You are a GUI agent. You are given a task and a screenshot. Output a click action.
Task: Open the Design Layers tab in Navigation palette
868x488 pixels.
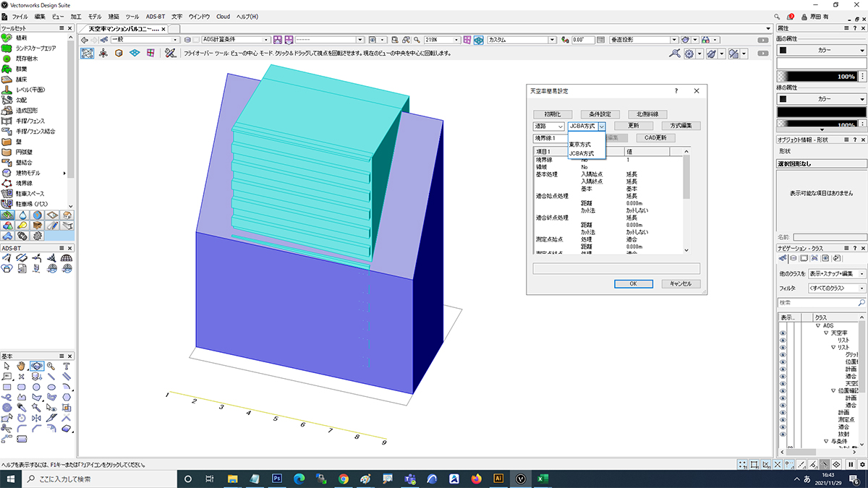pyautogui.click(x=793, y=258)
